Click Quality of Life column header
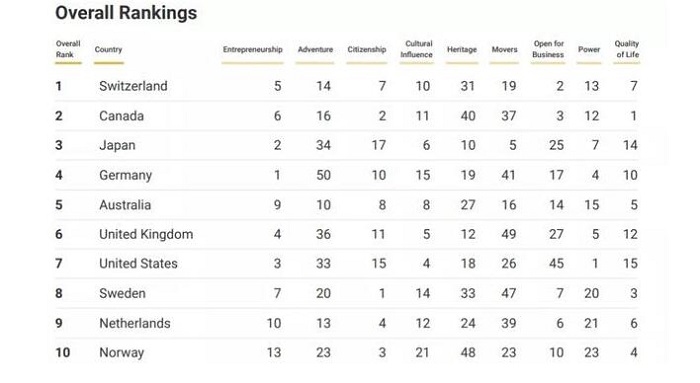The width and height of the screenshot is (700, 383). click(x=627, y=49)
